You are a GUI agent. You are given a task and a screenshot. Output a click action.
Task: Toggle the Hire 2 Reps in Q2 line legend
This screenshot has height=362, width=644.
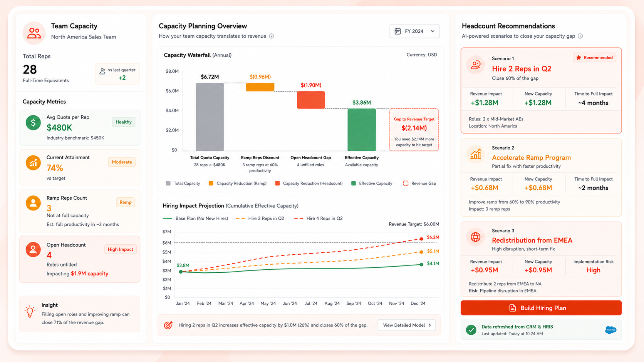point(260,218)
